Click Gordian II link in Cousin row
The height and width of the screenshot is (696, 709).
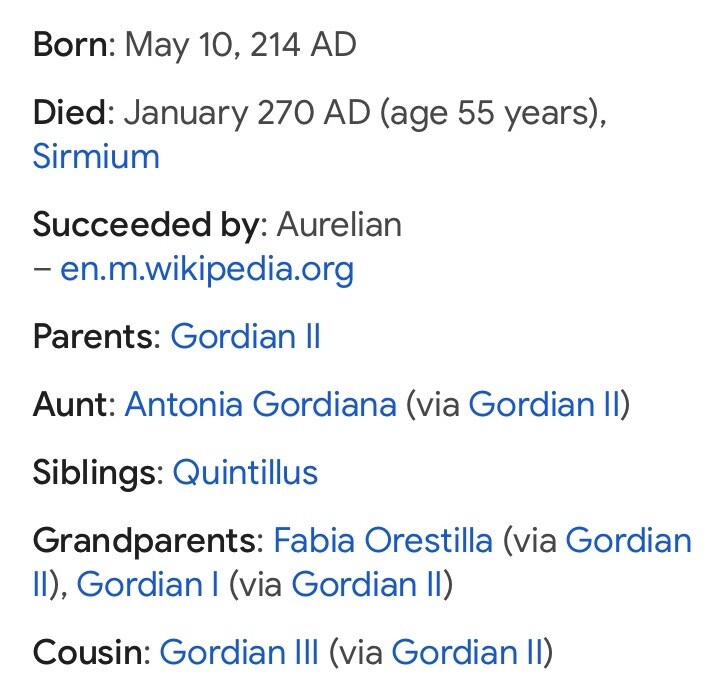click(467, 652)
